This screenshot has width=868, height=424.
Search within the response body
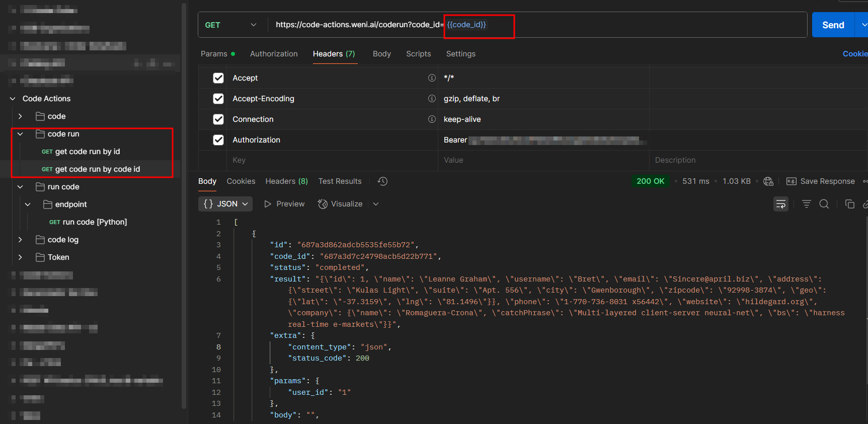pyautogui.click(x=824, y=204)
